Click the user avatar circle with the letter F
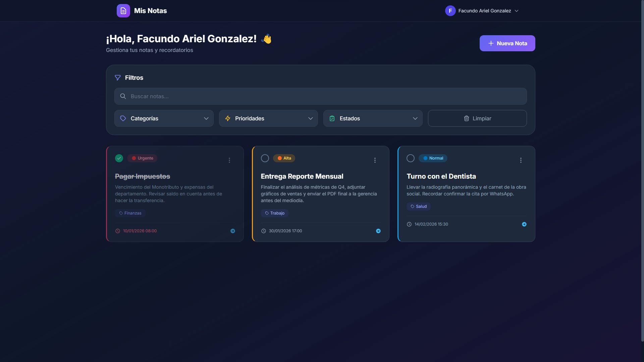This screenshot has width=644, height=362. (450, 11)
